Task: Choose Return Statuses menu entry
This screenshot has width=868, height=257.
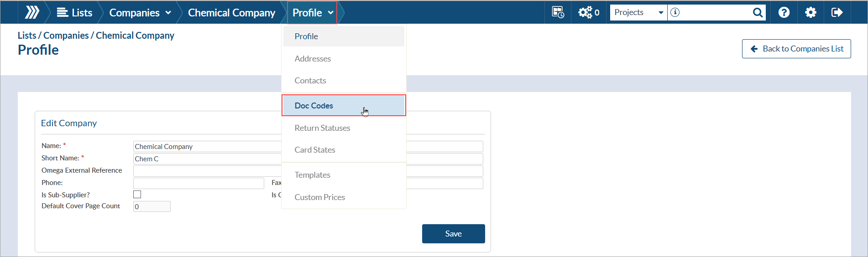Action: coord(322,128)
